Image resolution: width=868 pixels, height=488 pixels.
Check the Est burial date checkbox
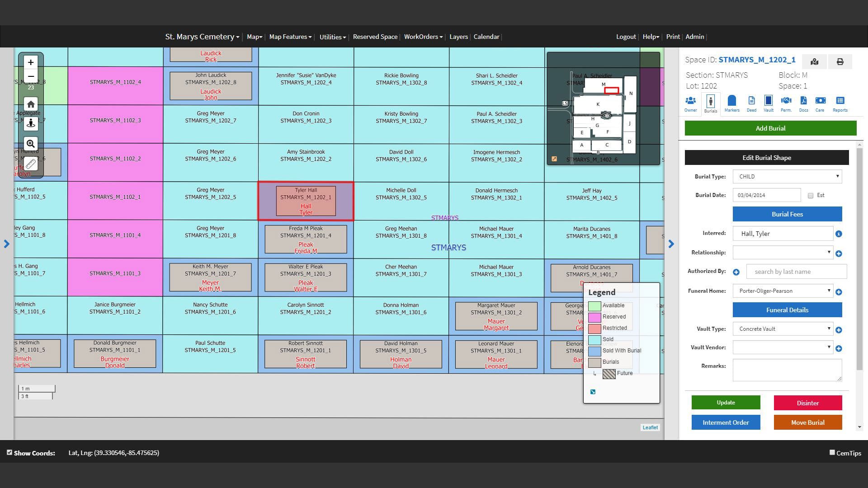click(x=811, y=196)
